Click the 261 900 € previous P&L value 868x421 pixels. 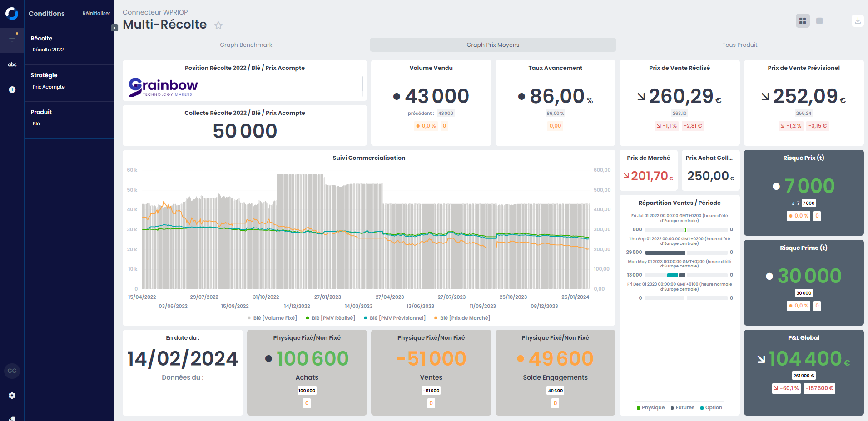804,376
